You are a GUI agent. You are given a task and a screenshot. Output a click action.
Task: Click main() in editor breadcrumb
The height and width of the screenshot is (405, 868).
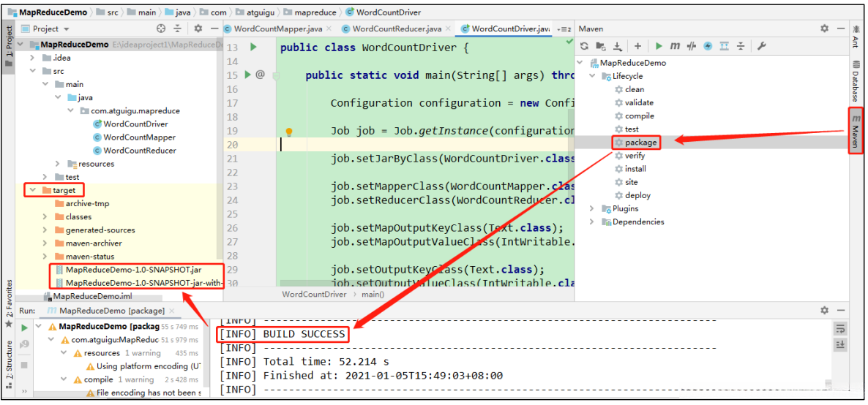click(373, 294)
